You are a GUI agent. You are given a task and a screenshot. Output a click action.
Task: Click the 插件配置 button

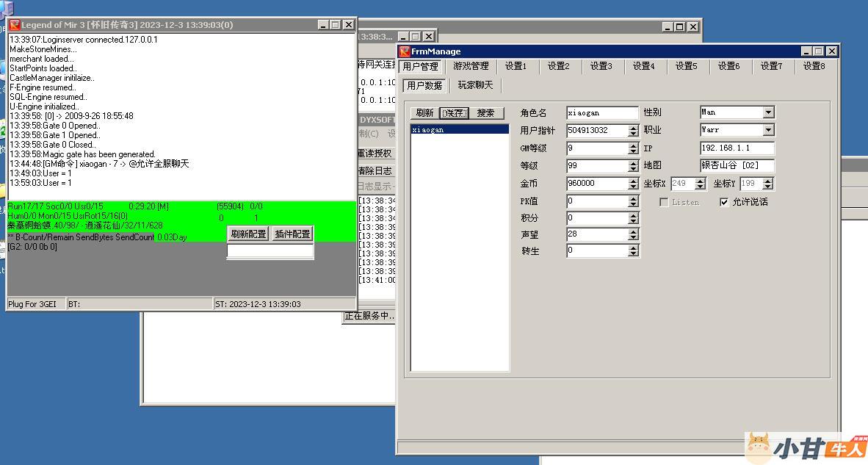(292, 234)
